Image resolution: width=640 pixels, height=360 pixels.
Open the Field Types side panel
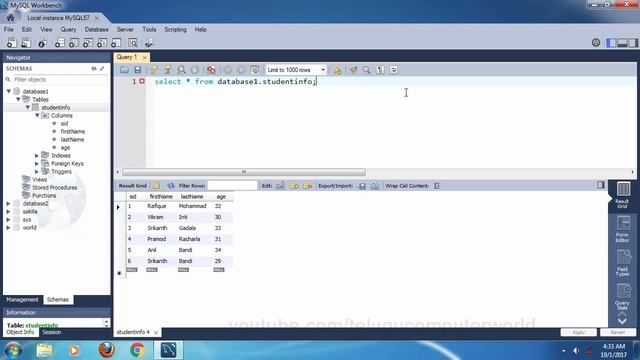623,263
